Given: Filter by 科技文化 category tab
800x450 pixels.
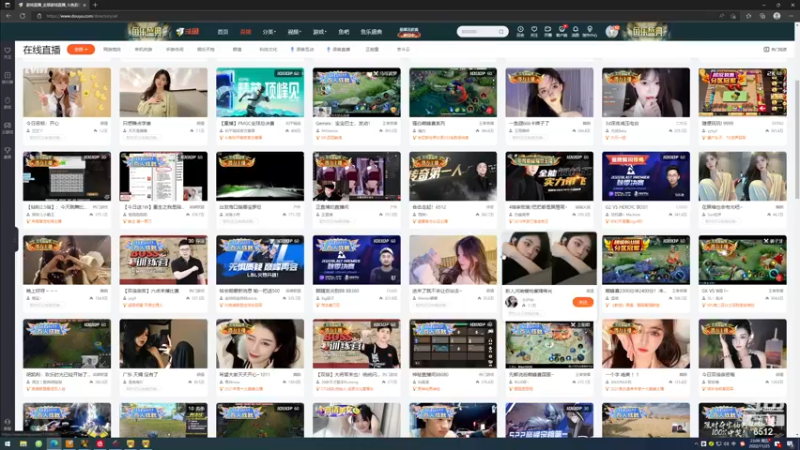Looking at the screenshot, I should click(268, 49).
